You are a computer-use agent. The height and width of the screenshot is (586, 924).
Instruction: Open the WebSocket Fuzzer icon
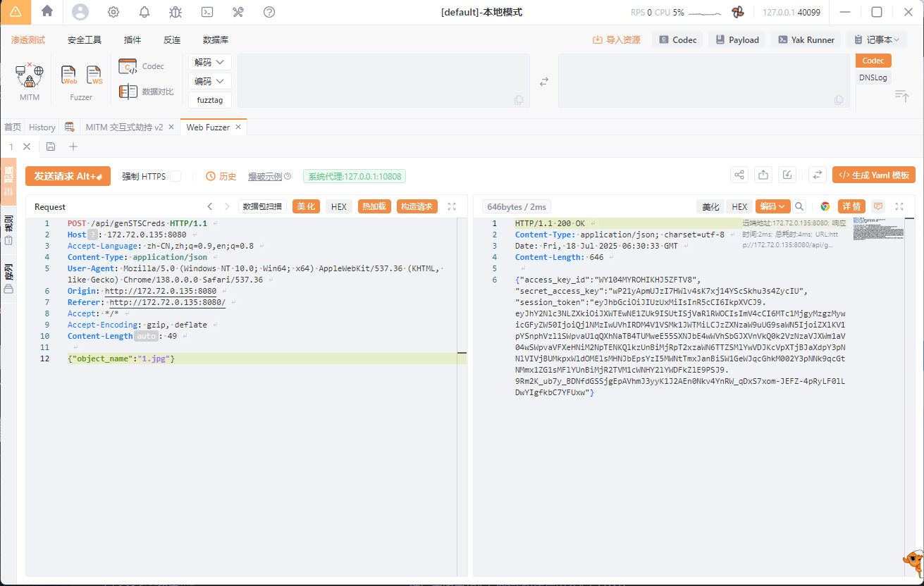[x=94, y=75]
